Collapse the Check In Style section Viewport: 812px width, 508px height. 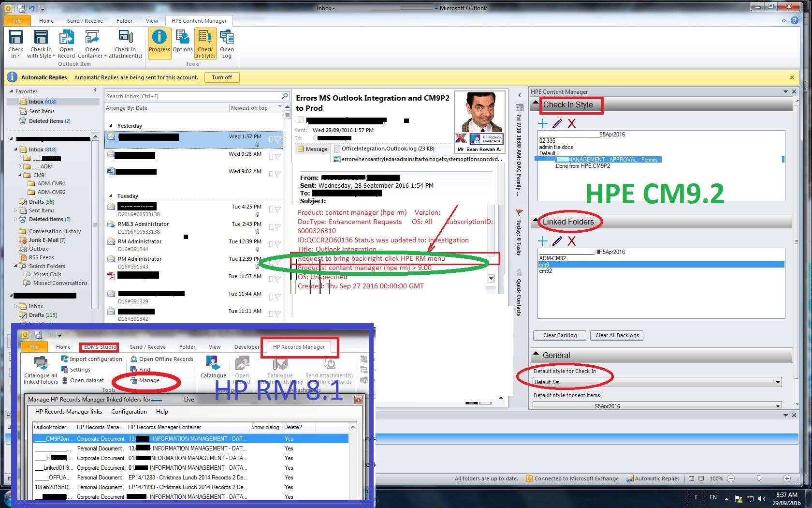coord(536,103)
